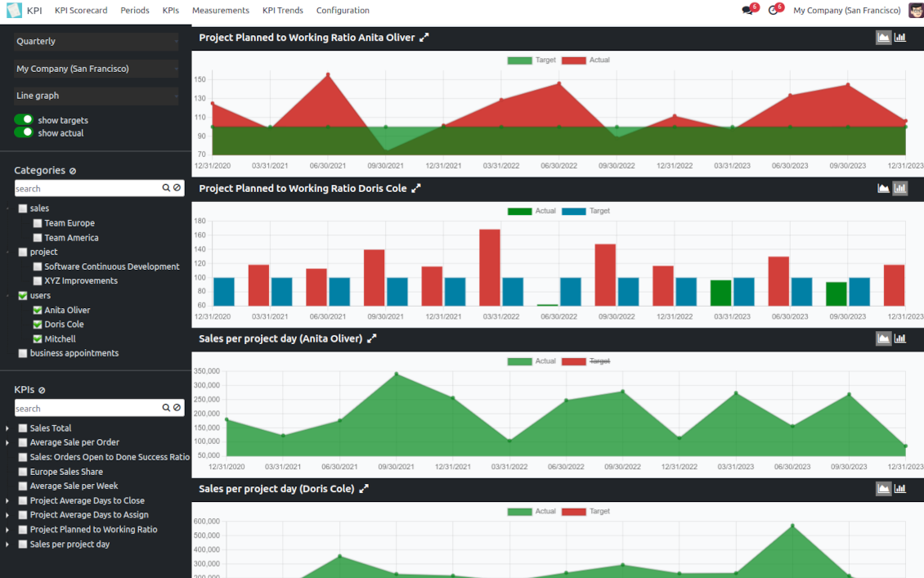Clear Categories selection with header reset icon
924x578 pixels.
73,171
